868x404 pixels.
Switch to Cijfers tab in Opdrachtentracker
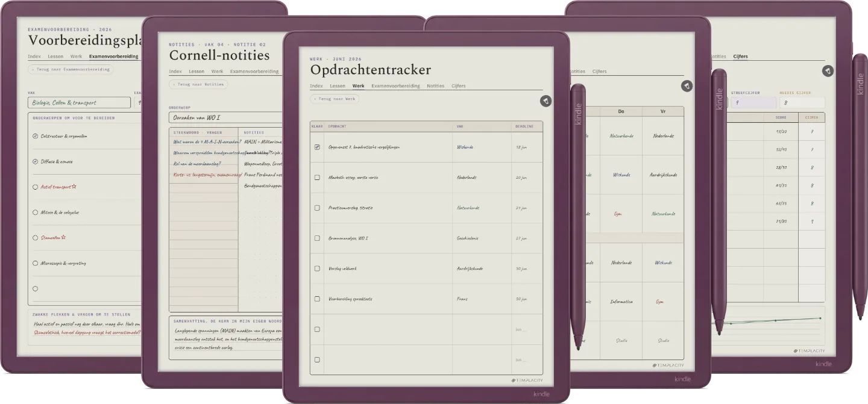coord(458,86)
